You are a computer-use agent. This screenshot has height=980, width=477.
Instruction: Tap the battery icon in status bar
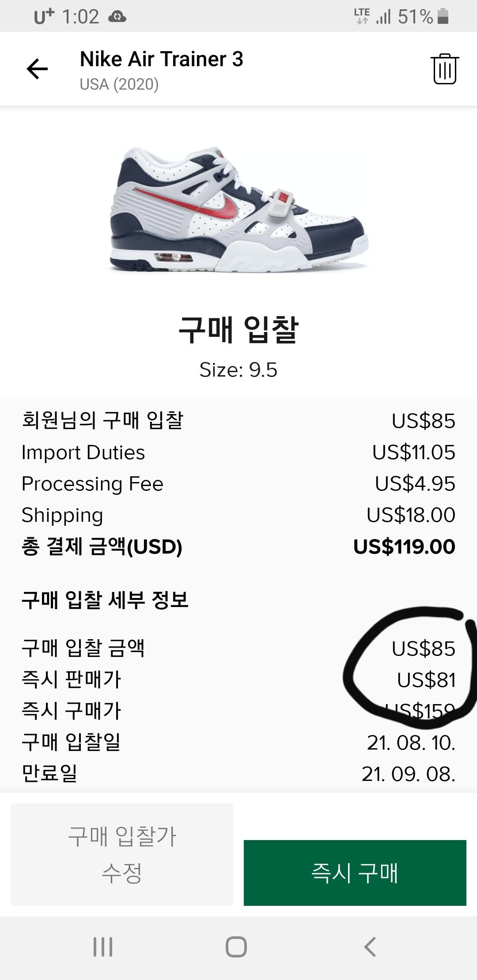point(443,17)
